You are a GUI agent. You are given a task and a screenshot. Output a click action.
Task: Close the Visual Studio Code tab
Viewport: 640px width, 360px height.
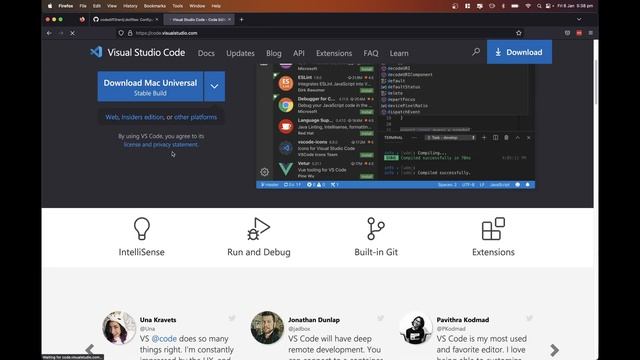tap(229, 20)
